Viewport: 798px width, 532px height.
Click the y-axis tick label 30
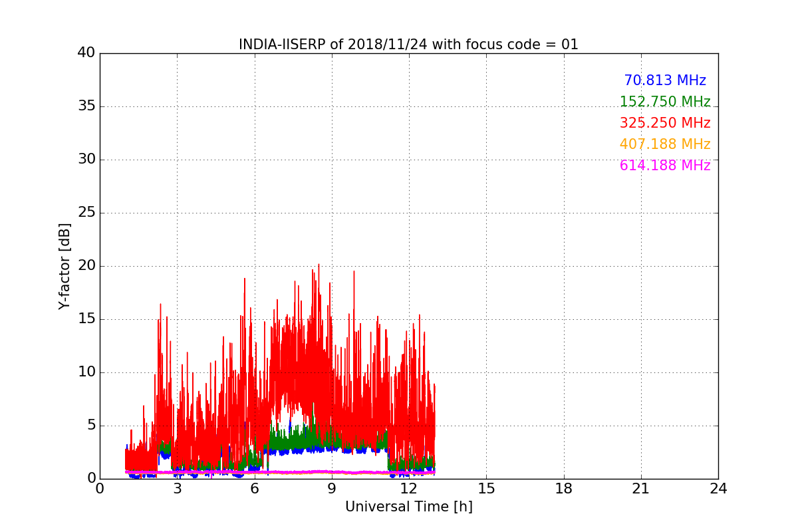click(x=86, y=160)
